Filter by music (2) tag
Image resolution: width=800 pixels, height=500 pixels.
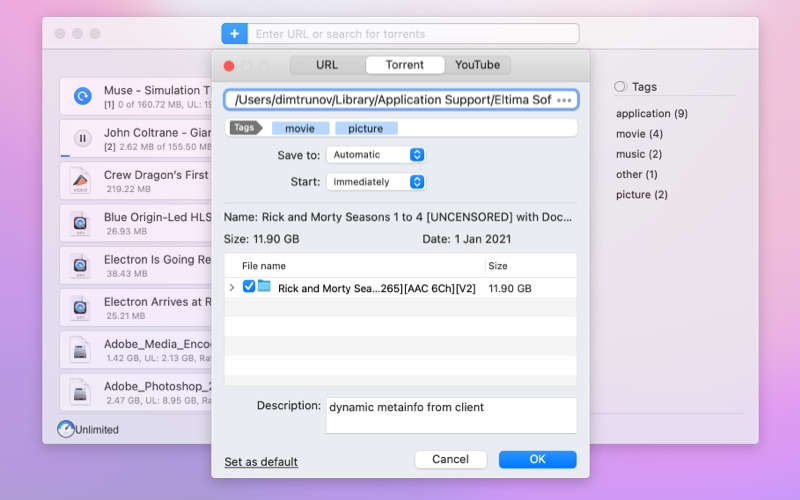(639, 154)
